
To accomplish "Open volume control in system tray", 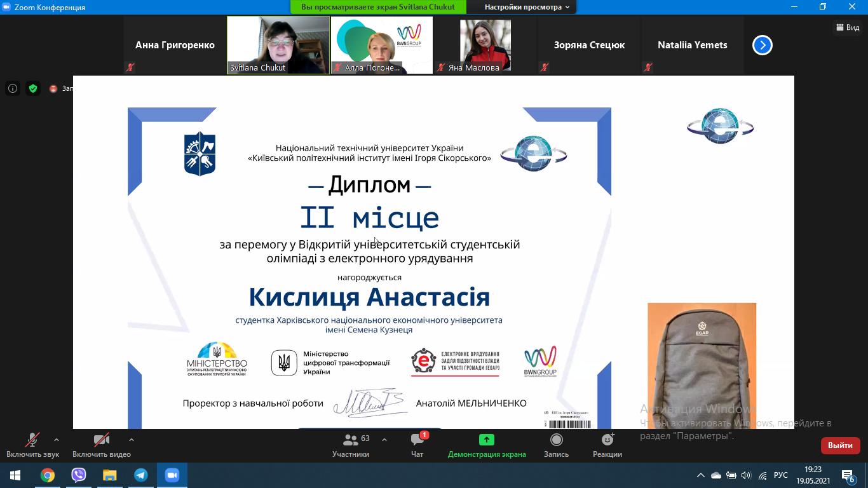I will (746, 475).
